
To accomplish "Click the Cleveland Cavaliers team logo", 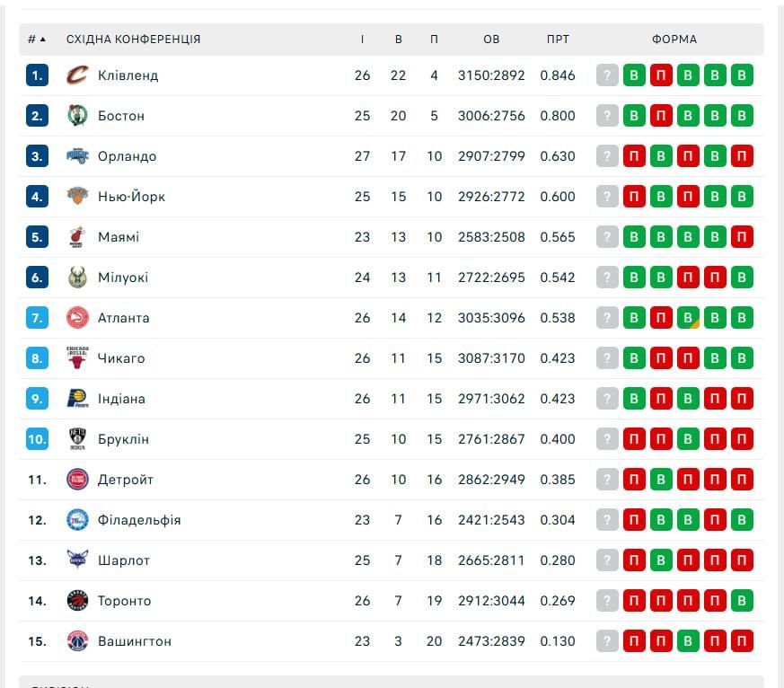I will tap(77, 75).
